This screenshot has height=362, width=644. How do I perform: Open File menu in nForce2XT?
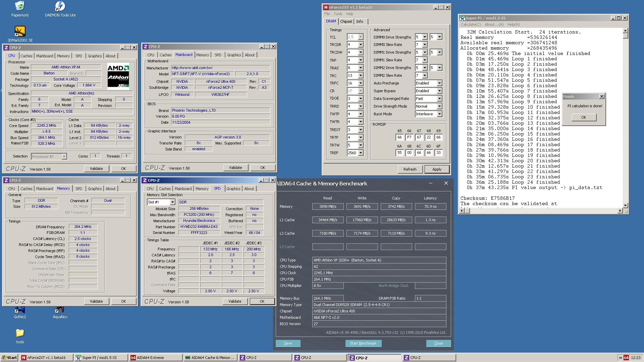[x=327, y=14]
